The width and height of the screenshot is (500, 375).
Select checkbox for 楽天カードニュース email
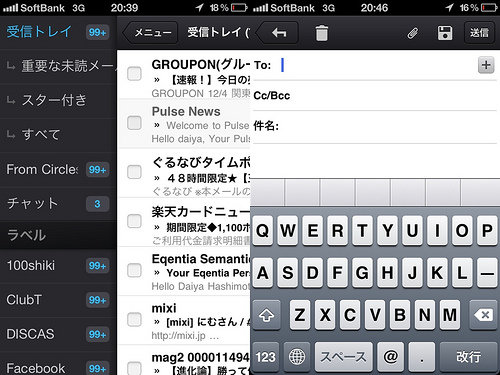(134, 221)
